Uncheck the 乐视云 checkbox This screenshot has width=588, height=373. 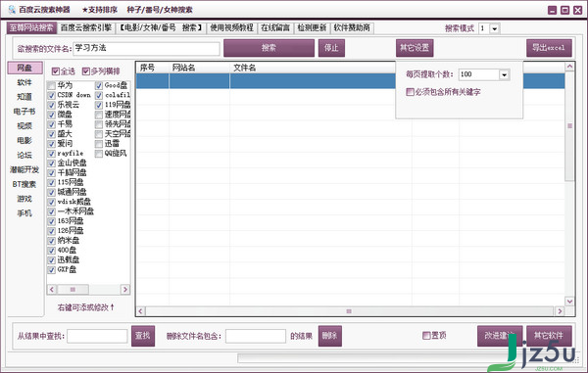(52, 105)
